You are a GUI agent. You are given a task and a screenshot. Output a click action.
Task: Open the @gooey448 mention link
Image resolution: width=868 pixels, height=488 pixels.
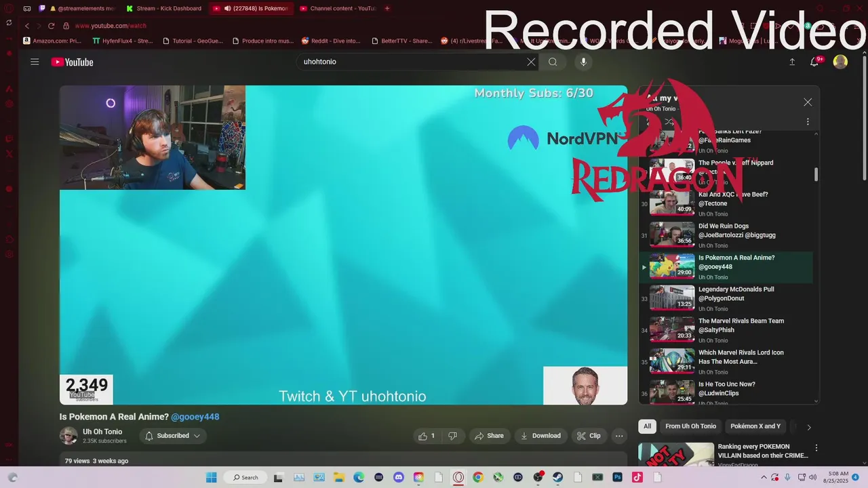(195, 417)
